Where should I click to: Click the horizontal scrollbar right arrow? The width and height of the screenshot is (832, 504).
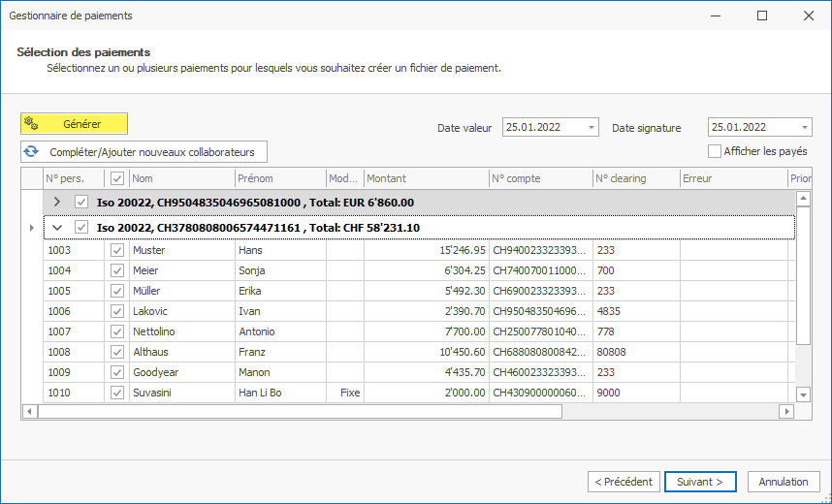click(786, 412)
